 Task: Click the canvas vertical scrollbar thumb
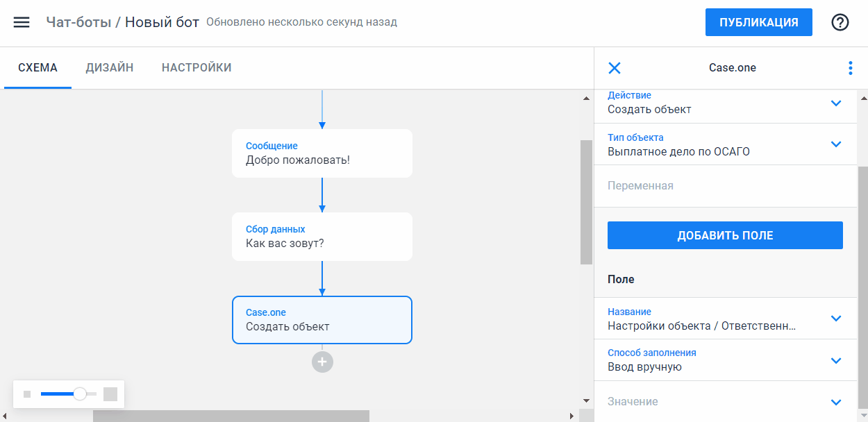coord(586,202)
